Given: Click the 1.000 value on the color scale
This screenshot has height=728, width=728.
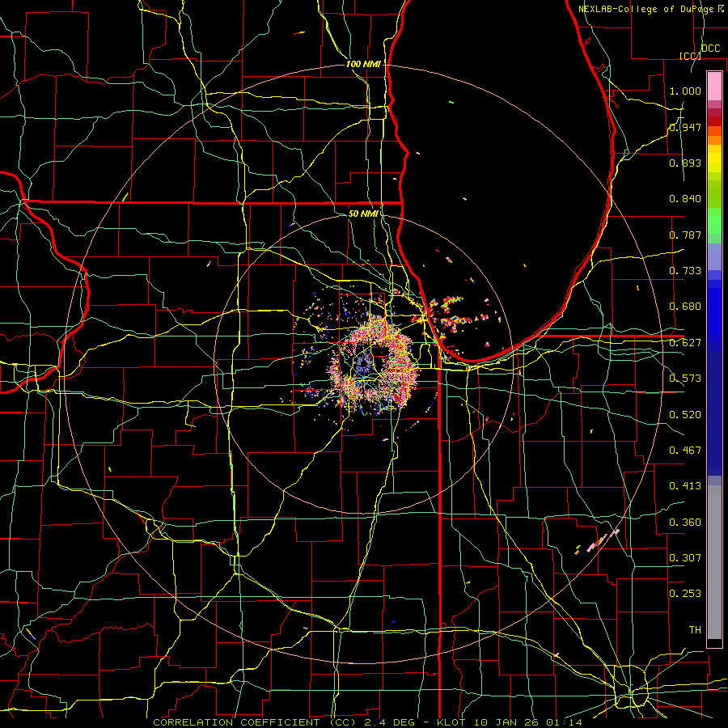Looking at the screenshot, I should [685, 91].
